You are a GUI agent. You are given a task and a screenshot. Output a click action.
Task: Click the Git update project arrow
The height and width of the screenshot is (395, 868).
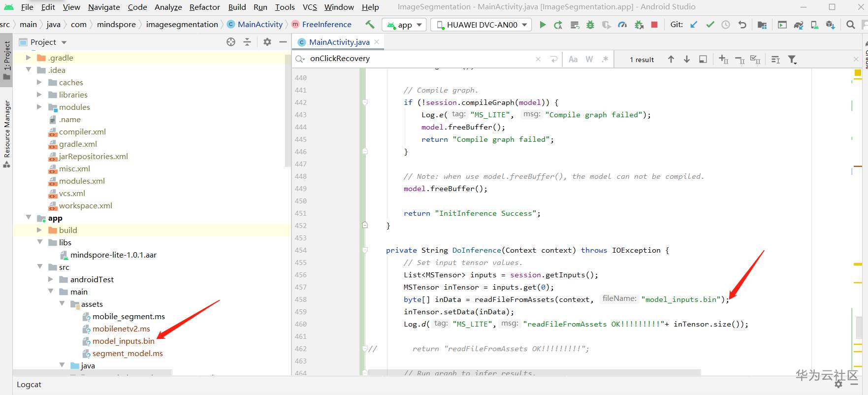(694, 25)
